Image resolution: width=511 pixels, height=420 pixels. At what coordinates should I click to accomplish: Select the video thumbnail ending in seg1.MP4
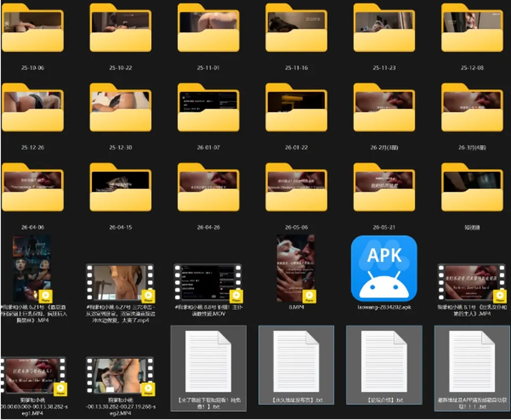[34, 376]
